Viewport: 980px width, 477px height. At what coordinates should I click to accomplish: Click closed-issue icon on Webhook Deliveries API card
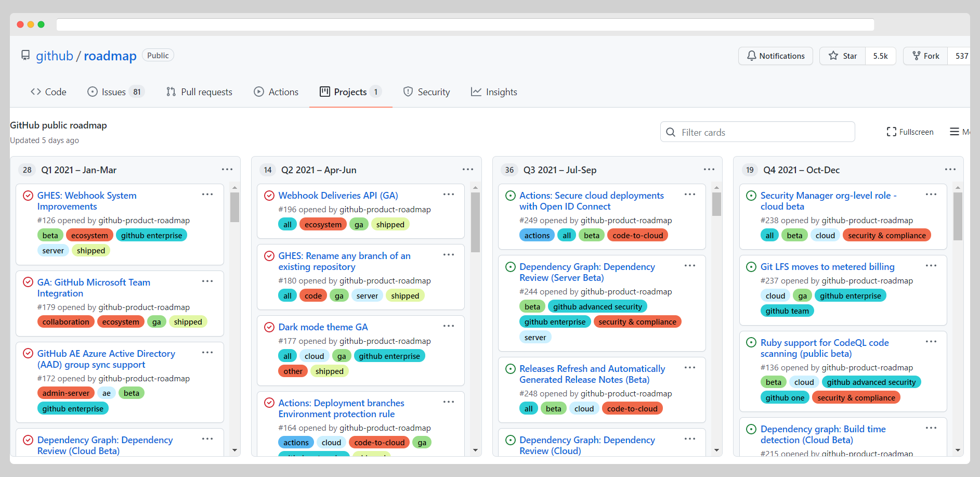coord(269,196)
